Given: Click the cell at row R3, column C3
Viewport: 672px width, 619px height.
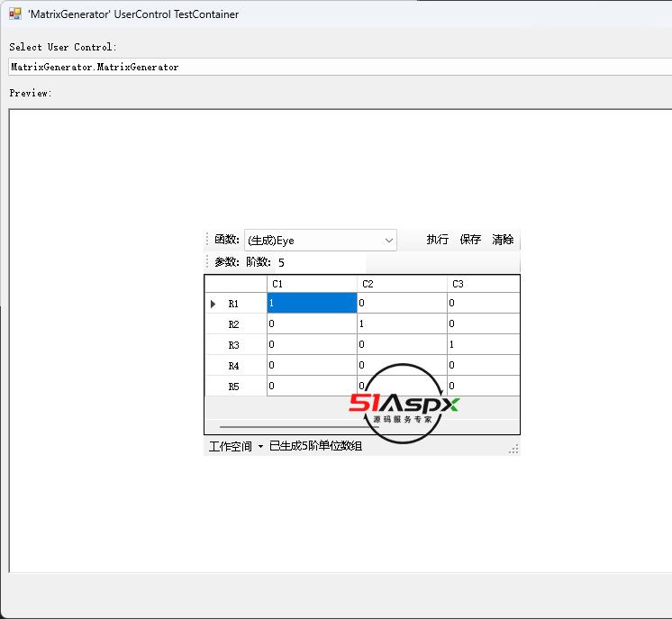Looking at the screenshot, I should click(483, 344).
